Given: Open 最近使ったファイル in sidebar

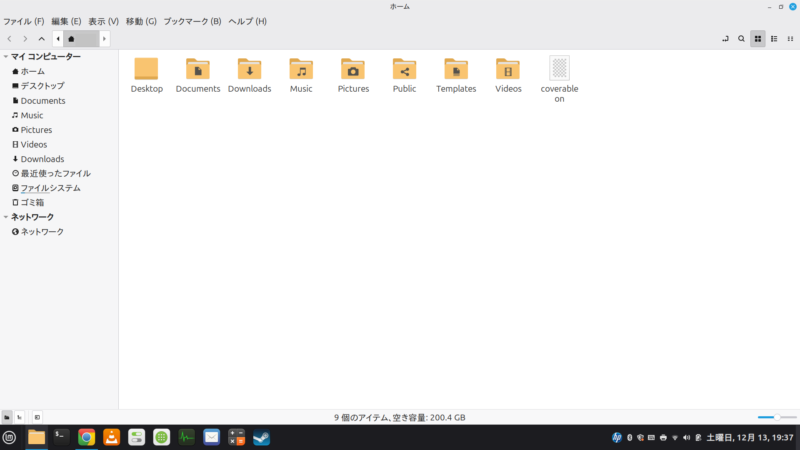Looking at the screenshot, I should point(55,173).
